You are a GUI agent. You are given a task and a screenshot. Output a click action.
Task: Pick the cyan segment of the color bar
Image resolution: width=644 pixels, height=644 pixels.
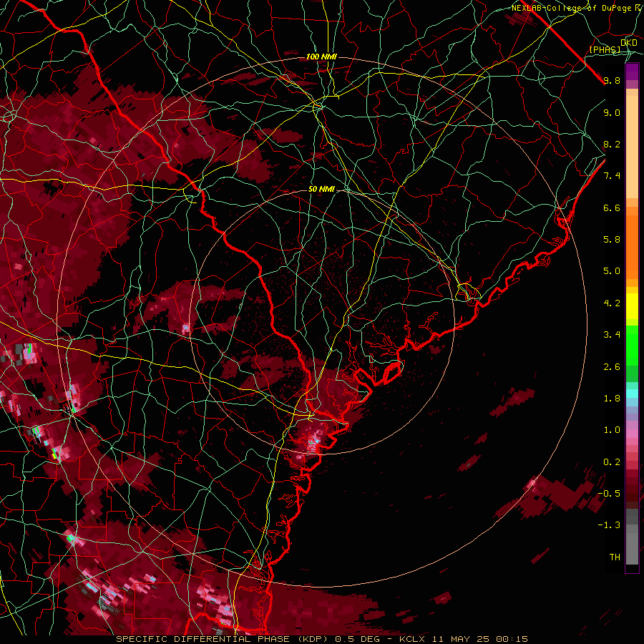click(632, 394)
